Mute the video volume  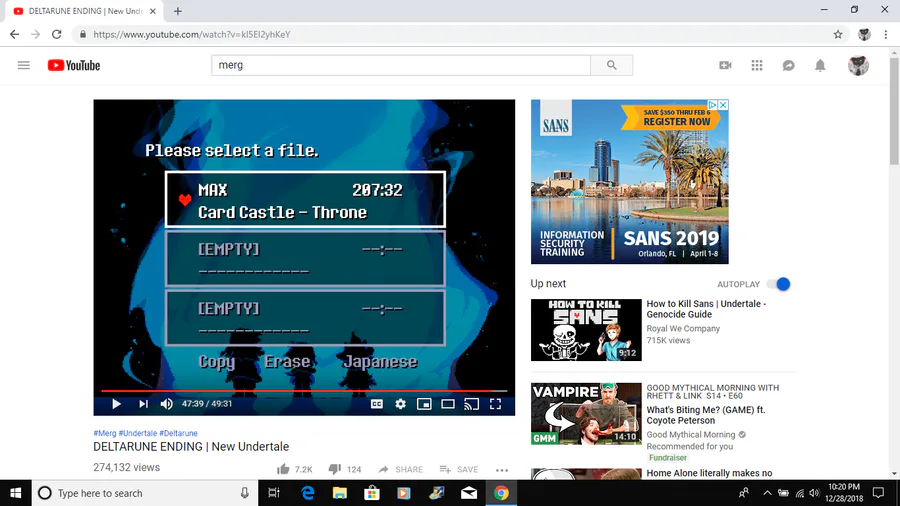pos(166,404)
